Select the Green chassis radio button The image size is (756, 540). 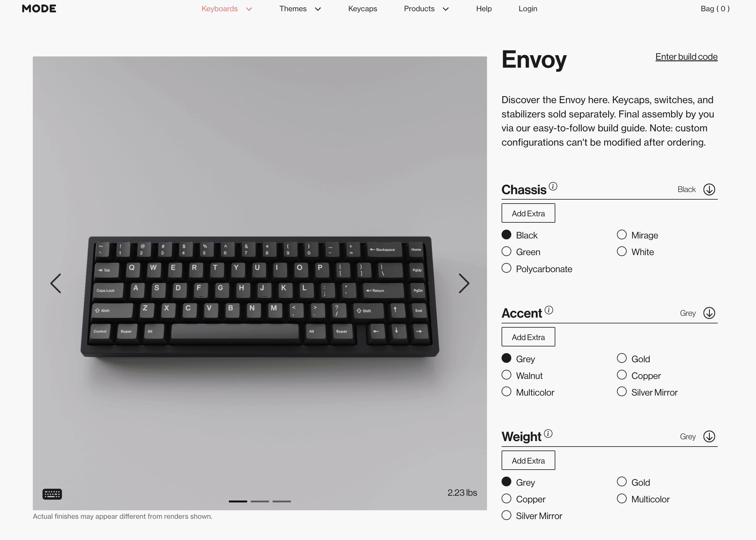click(506, 251)
